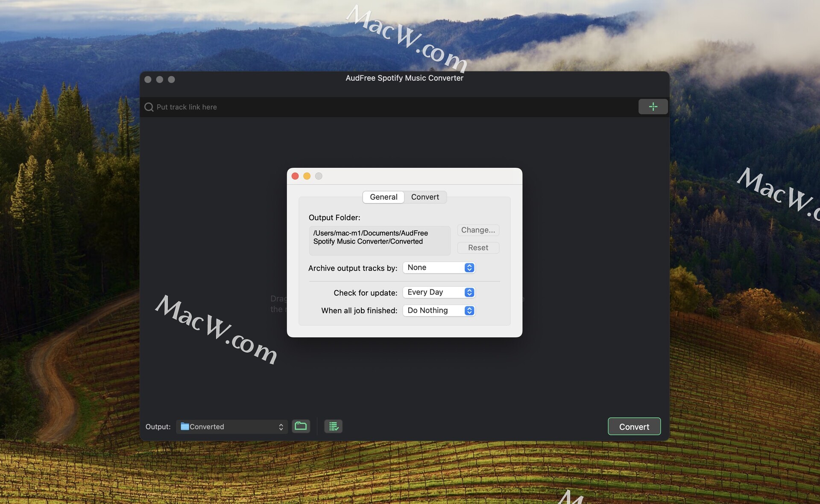The image size is (820, 504).
Task: Click the AudFree Spotify Music Converter title
Action: point(404,78)
